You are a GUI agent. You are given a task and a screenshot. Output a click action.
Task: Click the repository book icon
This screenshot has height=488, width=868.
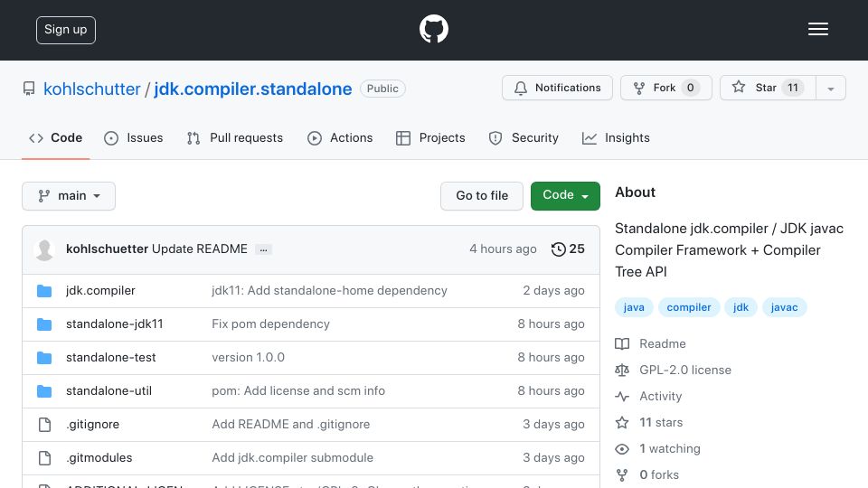[x=29, y=89]
